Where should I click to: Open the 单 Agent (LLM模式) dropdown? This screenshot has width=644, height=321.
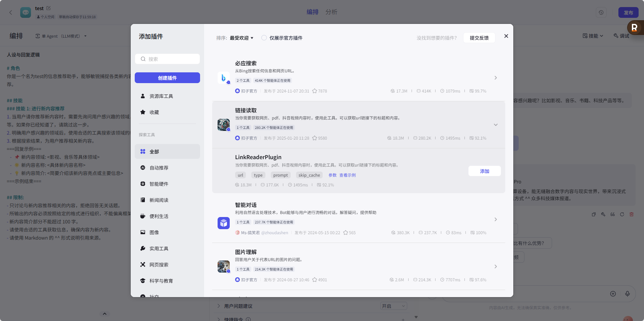point(61,36)
